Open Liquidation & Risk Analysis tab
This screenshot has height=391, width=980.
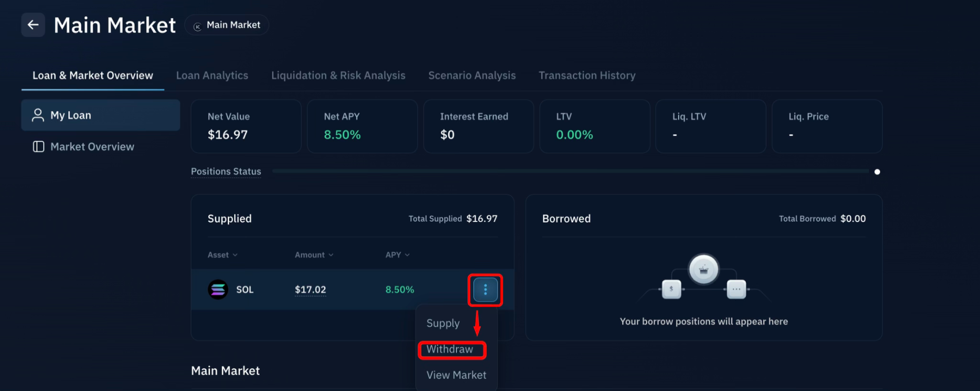point(338,75)
